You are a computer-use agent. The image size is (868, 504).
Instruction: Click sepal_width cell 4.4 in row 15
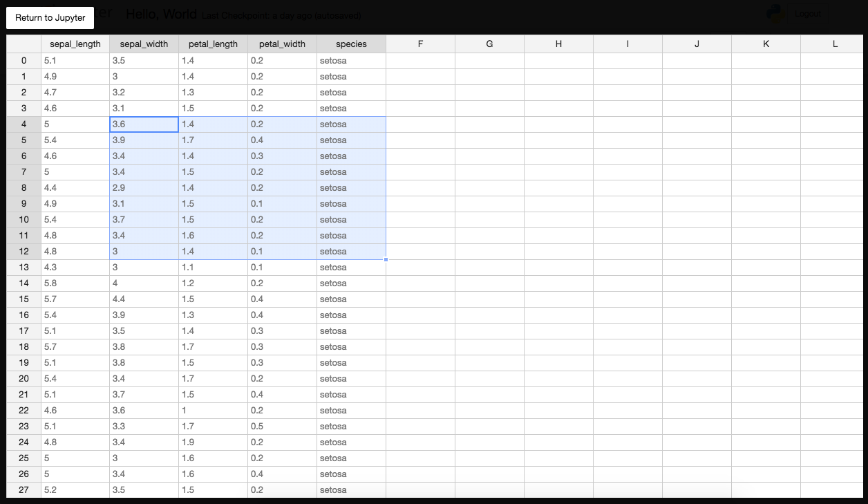tap(144, 299)
